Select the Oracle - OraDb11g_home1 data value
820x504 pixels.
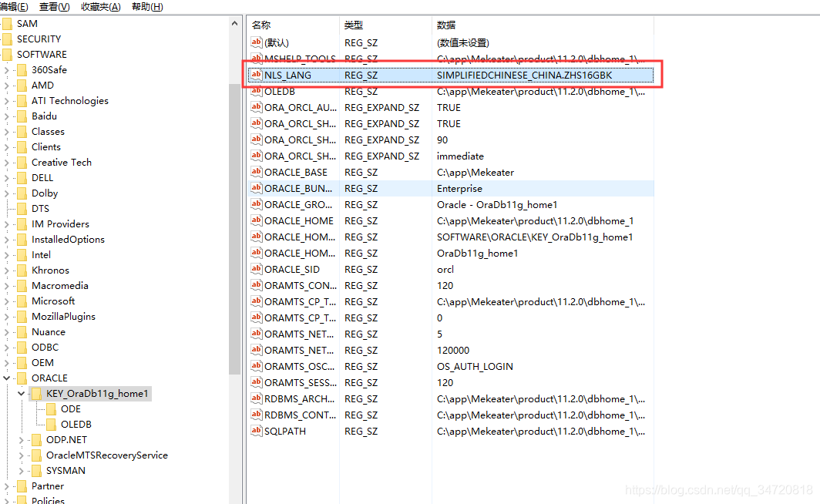(x=497, y=205)
